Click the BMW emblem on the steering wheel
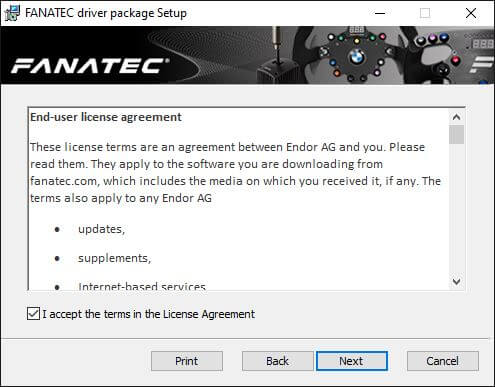 click(356, 58)
